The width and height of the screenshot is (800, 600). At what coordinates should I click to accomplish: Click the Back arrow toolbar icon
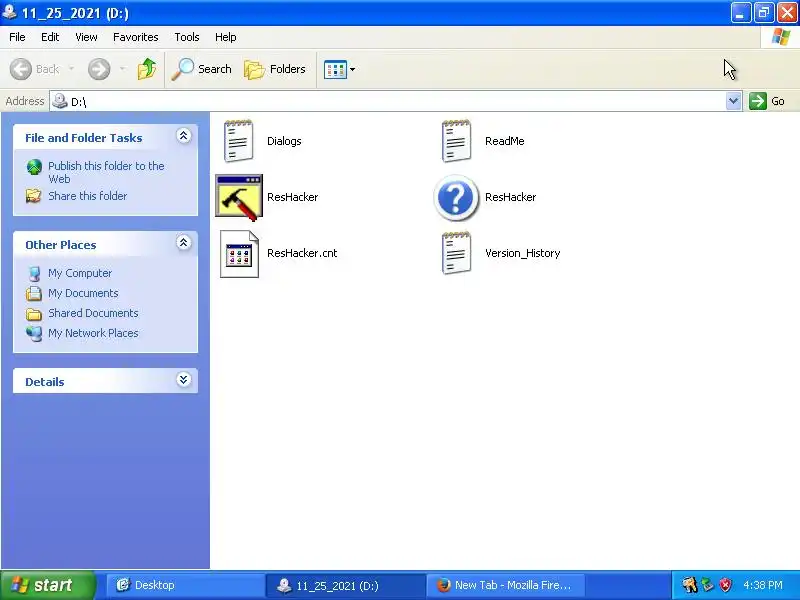click(x=21, y=69)
